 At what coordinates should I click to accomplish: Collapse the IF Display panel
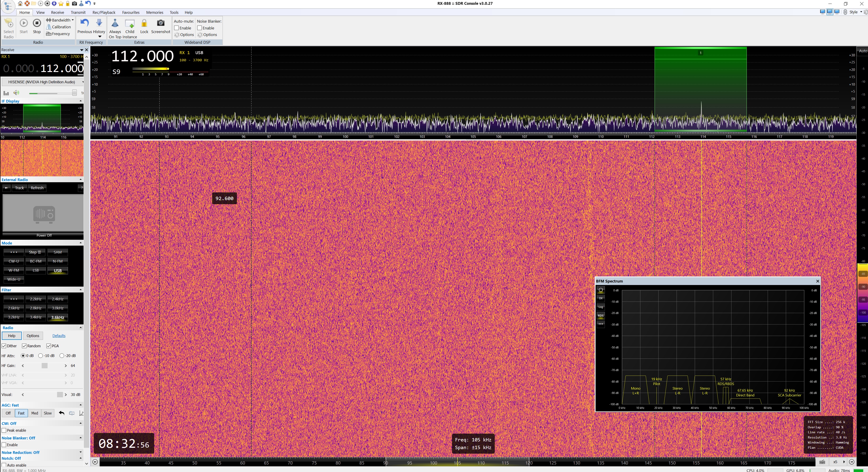(x=81, y=101)
